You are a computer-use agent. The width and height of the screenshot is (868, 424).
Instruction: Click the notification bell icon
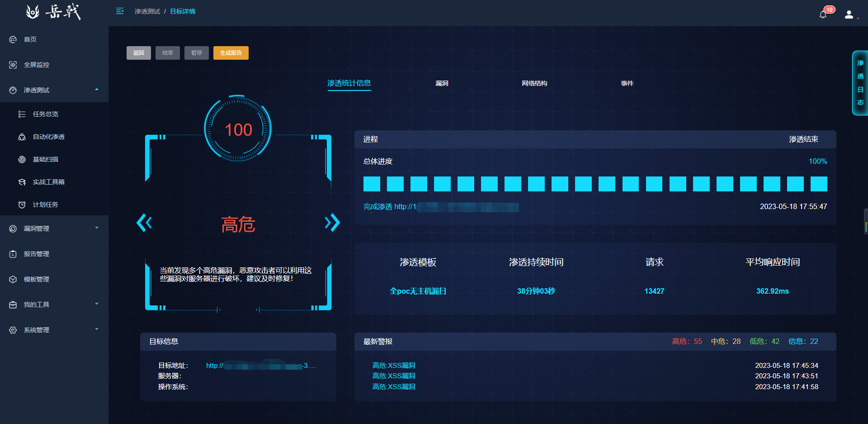(823, 14)
